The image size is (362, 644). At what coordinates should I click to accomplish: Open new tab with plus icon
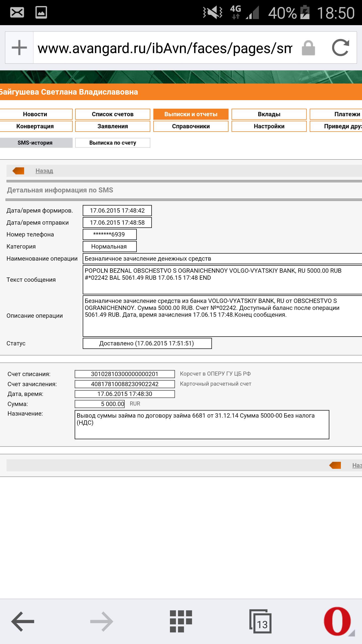19,48
